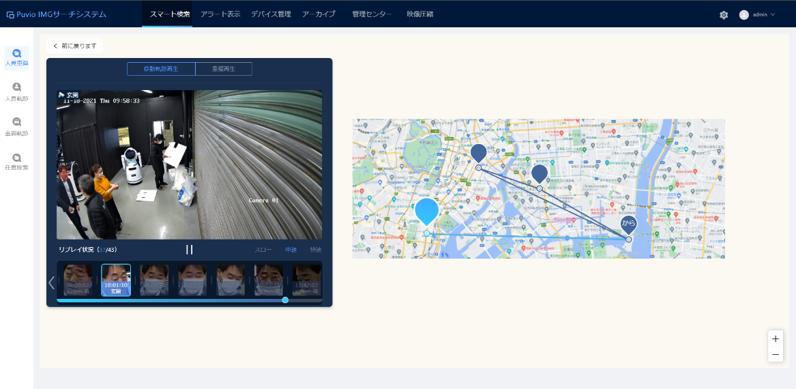796x389 pixels.
Task: Click the waypoint circle below the から pin
Action: click(628, 239)
